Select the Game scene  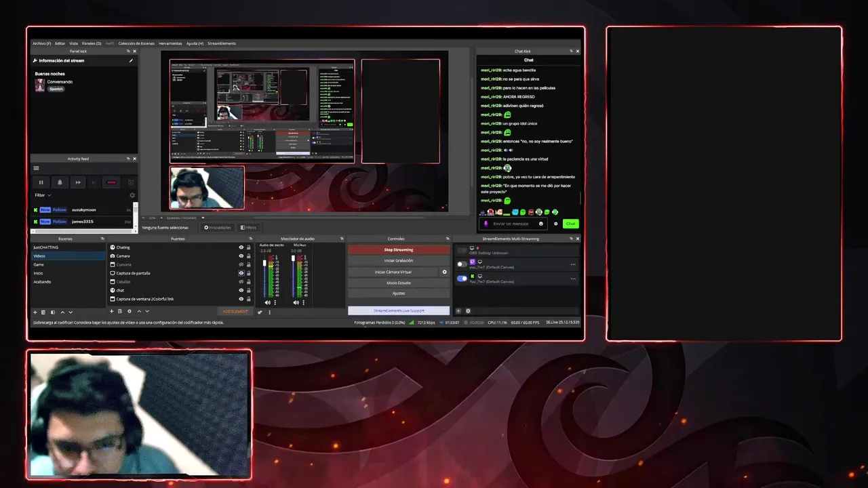point(68,264)
